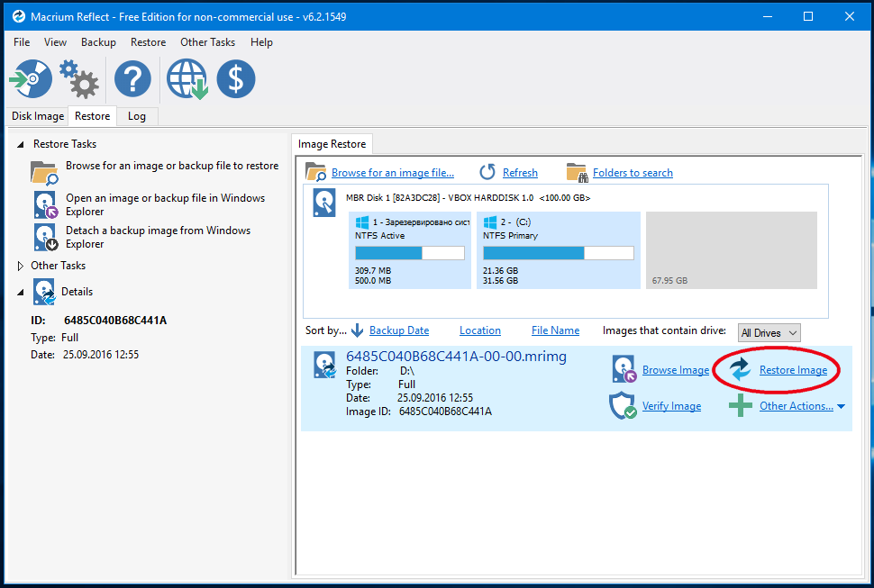Click the green plus Other Actions icon

pyautogui.click(x=741, y=405)
